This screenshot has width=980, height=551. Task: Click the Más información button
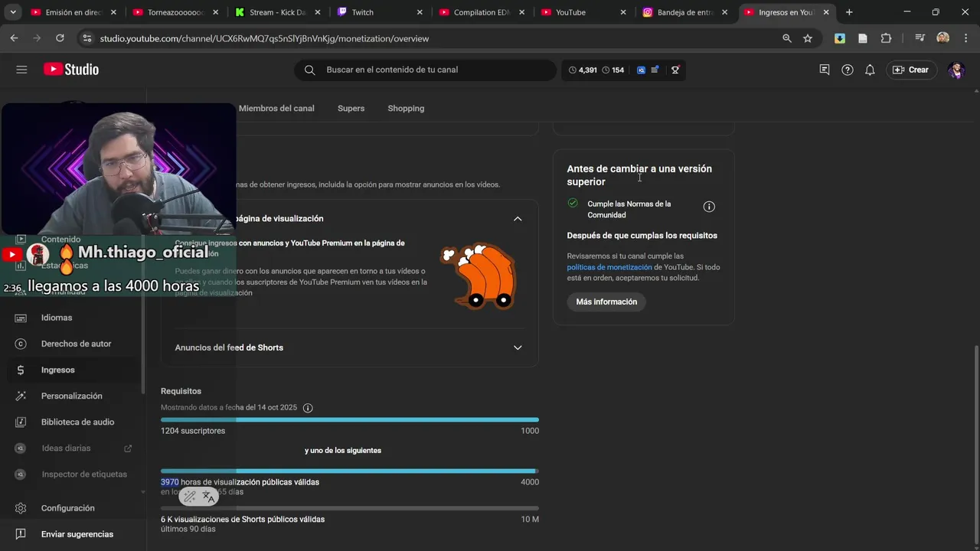(x=606, y=302)
